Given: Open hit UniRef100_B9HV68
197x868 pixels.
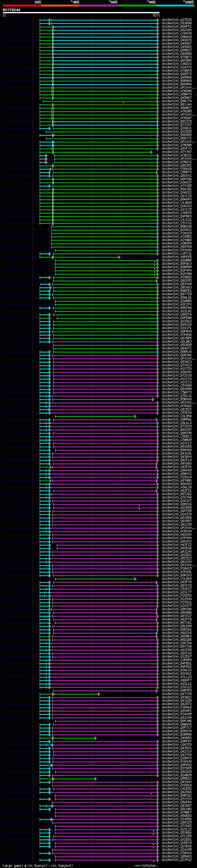Looking at the screenshot, I should pos(176,450).
